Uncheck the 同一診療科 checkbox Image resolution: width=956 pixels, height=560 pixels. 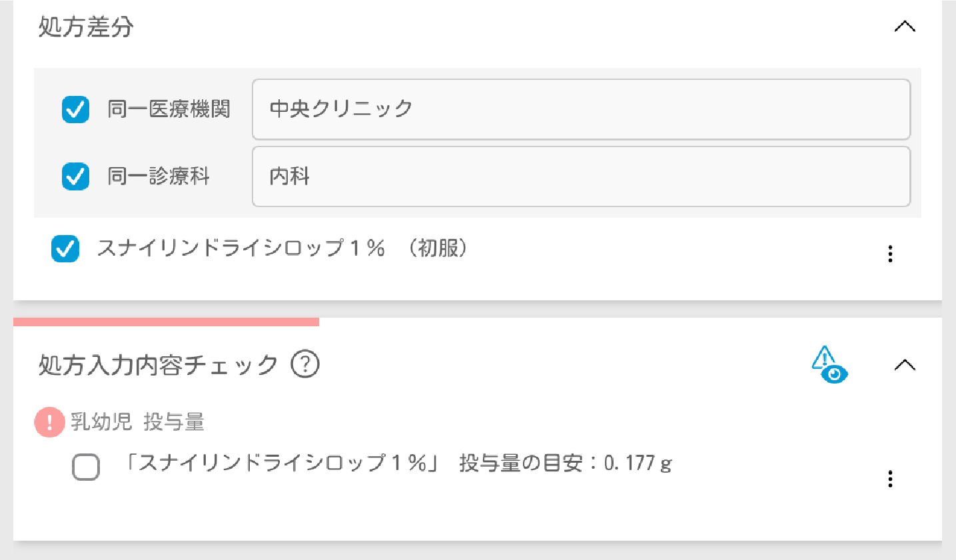click(75, 176)
